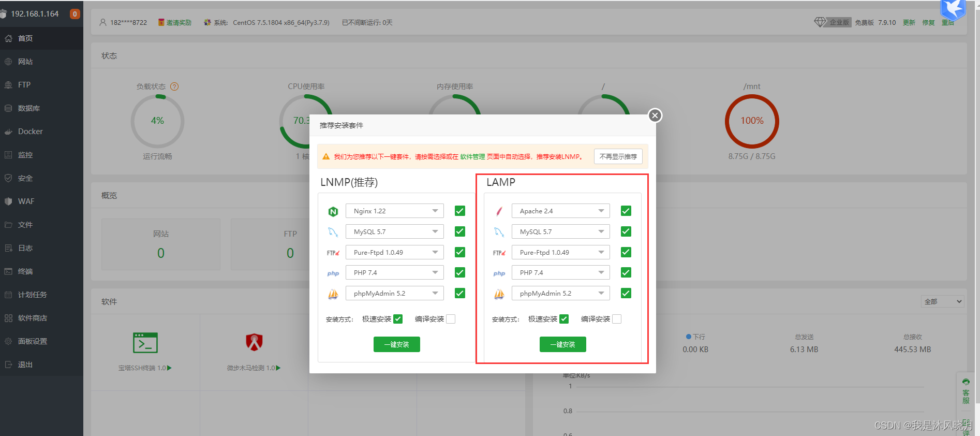
Task: Open the PHP 7.4 dropdown under LNMP
Action: click(395, 272)
